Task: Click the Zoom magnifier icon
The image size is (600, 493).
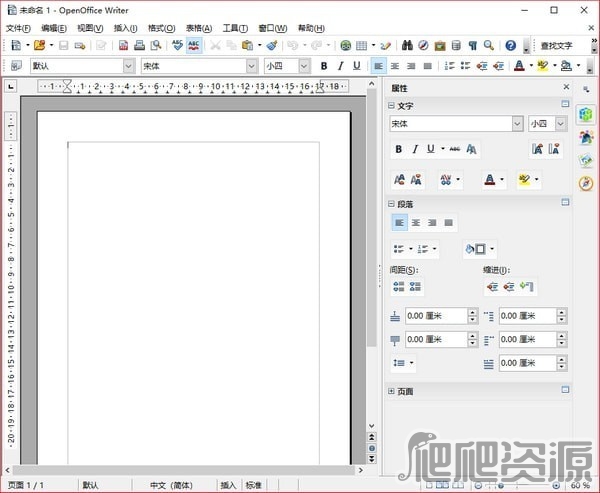Action: pyautogui.click(x=489, y=45)
